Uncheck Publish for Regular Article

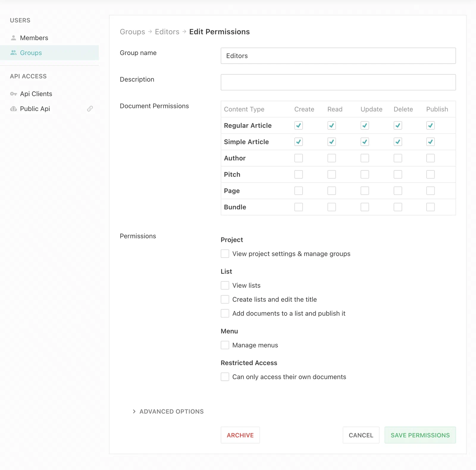pyautogui.click(x=430, y=126)
